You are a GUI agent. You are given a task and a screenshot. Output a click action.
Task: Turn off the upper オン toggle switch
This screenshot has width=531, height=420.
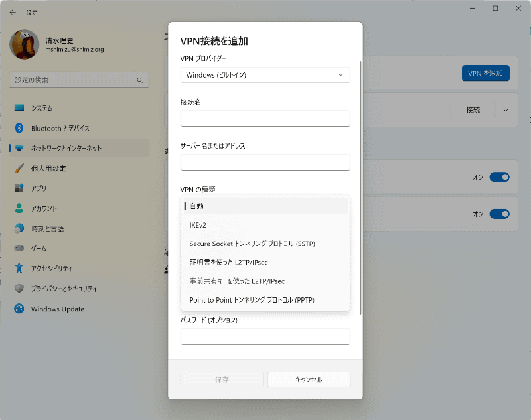coord(501,177)
